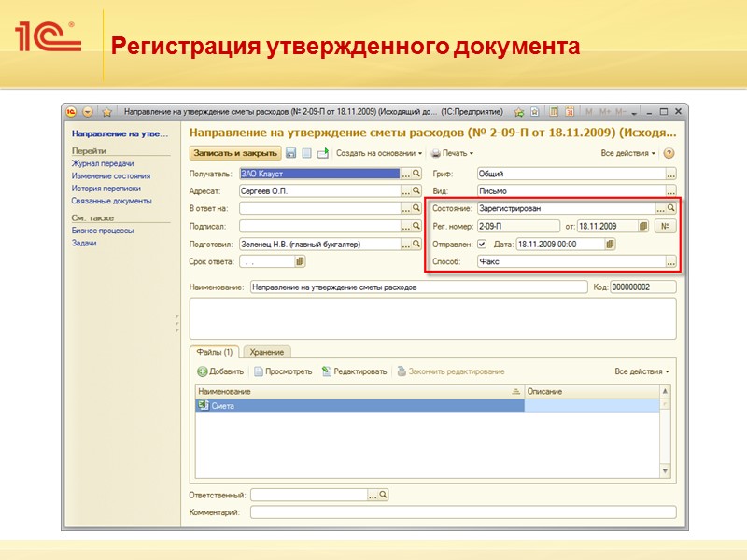Switch to the Файлы (1) tab
747x560 pixels.
pyautogui.click(x=215, y=352)
